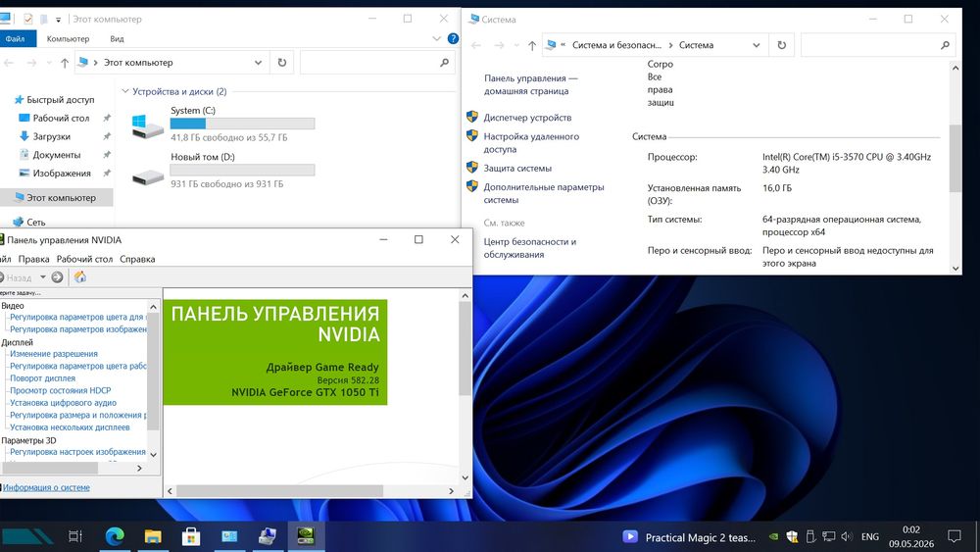980x552 pixels.
Task: Click the Windows Security shield tray icon
Action: pos(792,536)
